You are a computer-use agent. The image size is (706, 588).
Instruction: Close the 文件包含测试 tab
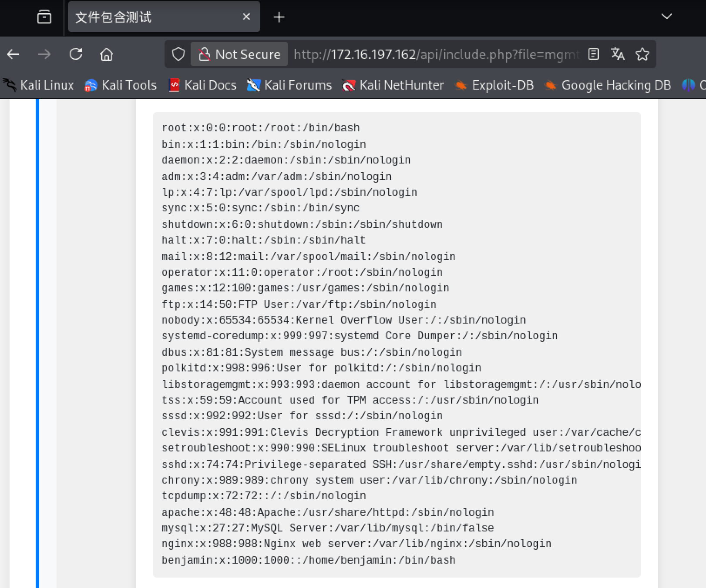(246, 17)
